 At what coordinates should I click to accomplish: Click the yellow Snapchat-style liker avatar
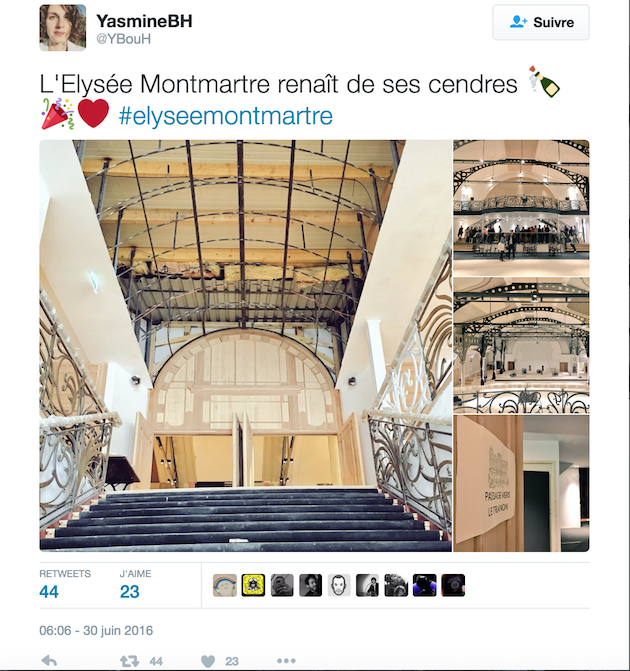(253, 585)
